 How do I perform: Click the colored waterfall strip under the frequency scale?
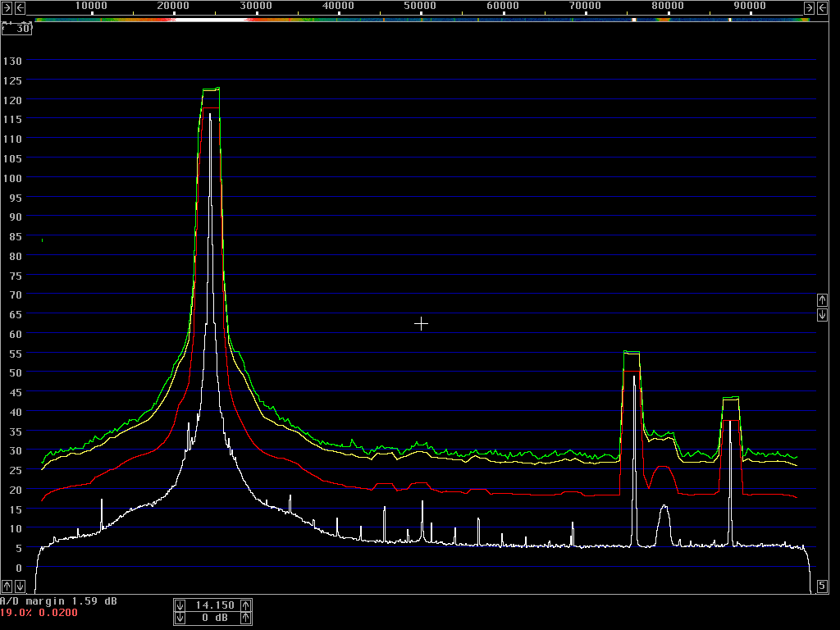click(422, 20)
